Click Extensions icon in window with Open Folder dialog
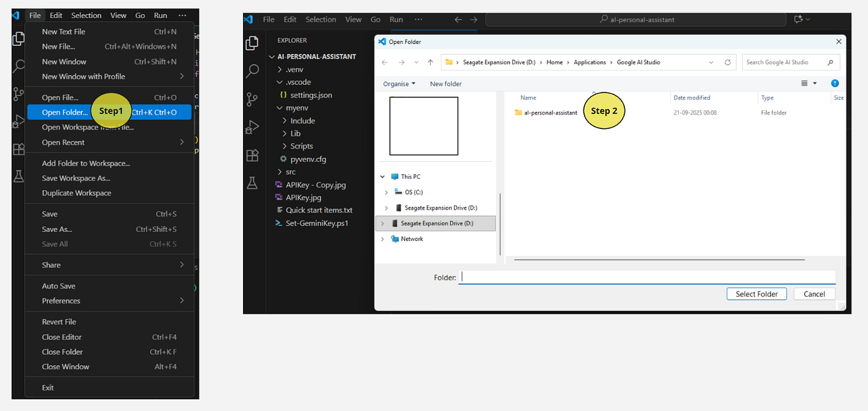 pyautogui.click(x=252, y=155)
